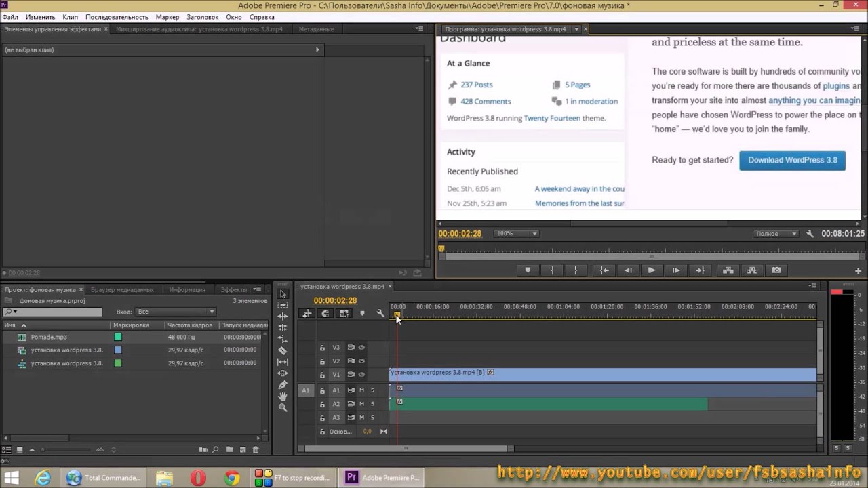
Task: Open Program monitor settings wrench
Action: click(x=810, y=234)
